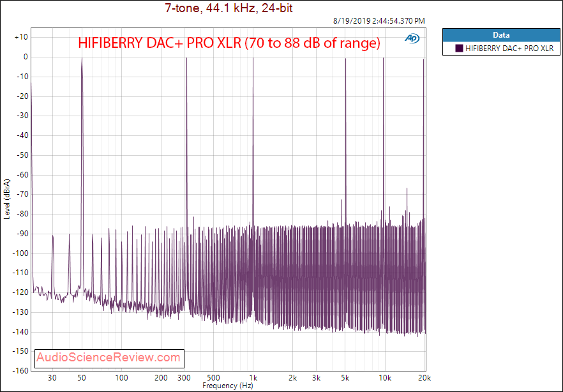Select the "20k" frequency axis tick label
This screenshot has width=563, height=392.
[424, 378]
